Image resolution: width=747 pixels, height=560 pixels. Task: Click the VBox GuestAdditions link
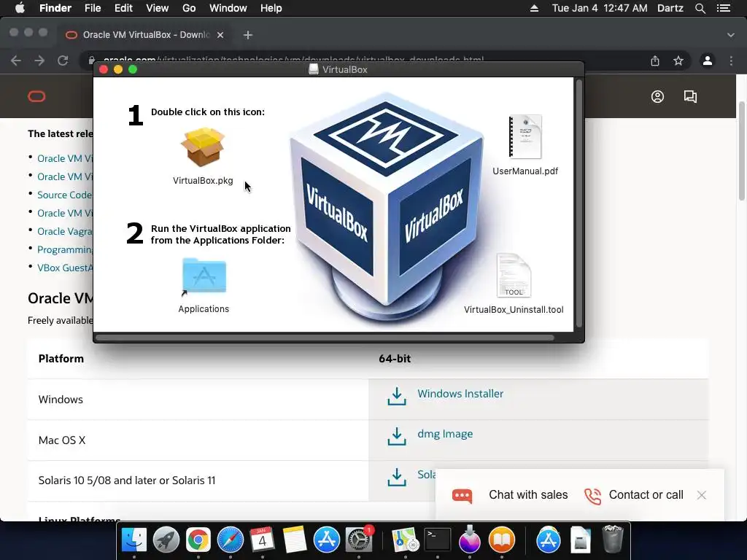[x=65, y=268]
